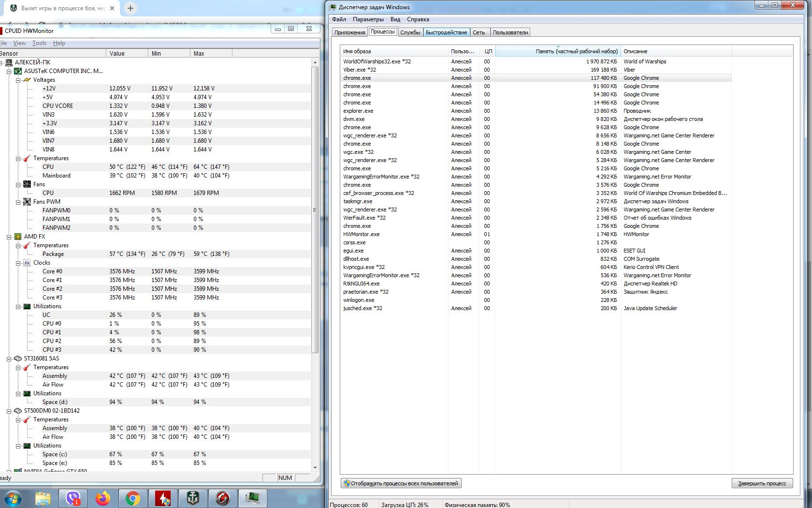Open World of Warships taskbar icon

pos(193,498)
